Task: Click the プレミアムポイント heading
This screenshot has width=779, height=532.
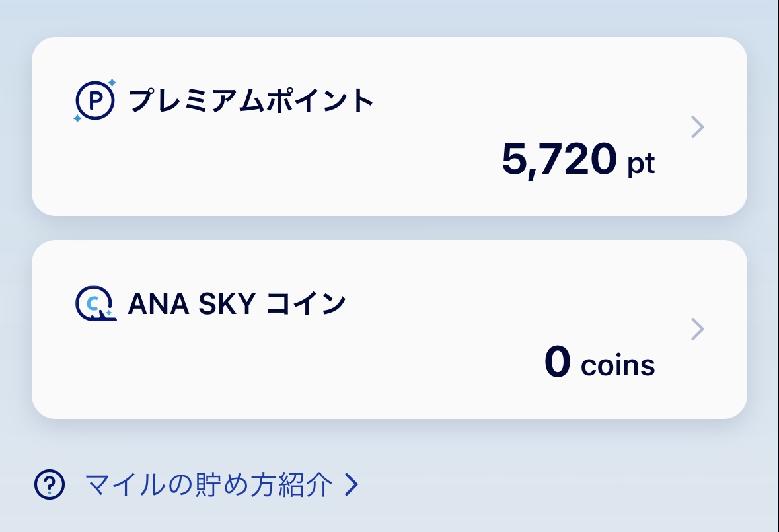Action: pos(250,100)
